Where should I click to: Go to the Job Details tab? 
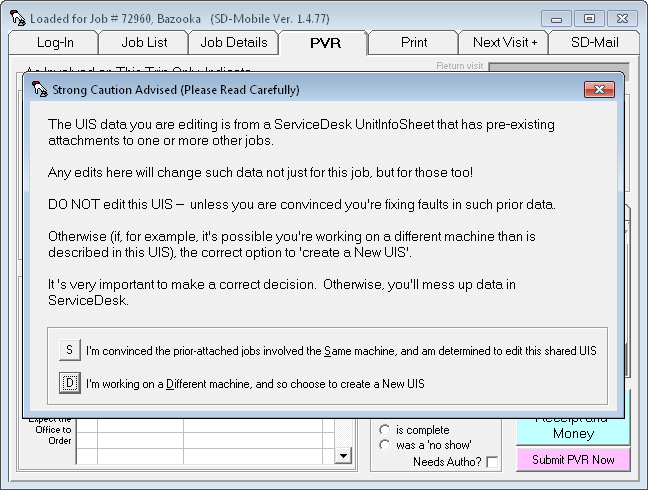tap(234, 42)
